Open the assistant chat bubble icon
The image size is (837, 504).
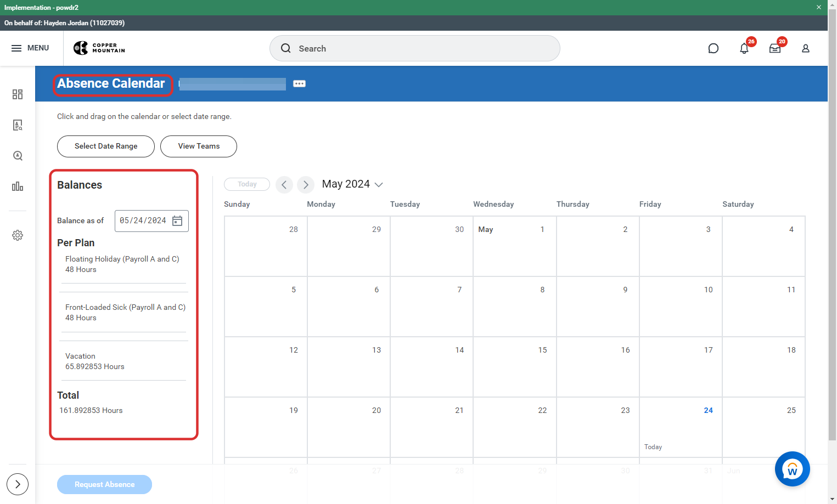tap(714, 48)
